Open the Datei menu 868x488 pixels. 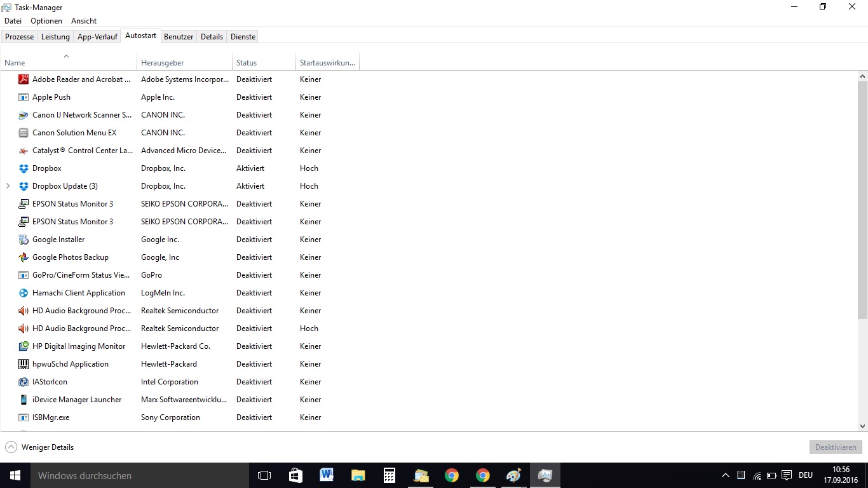(13, 21)
